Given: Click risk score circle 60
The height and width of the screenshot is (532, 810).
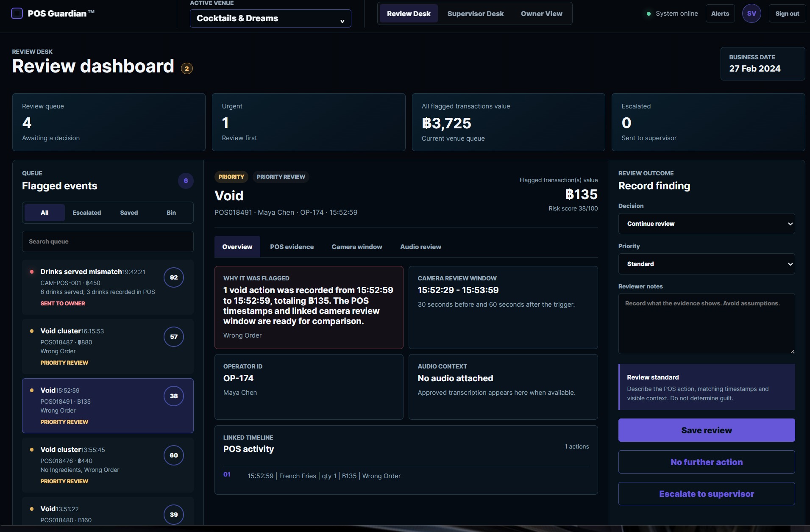Looking at the screenshot, I should [x=174, y=455].
